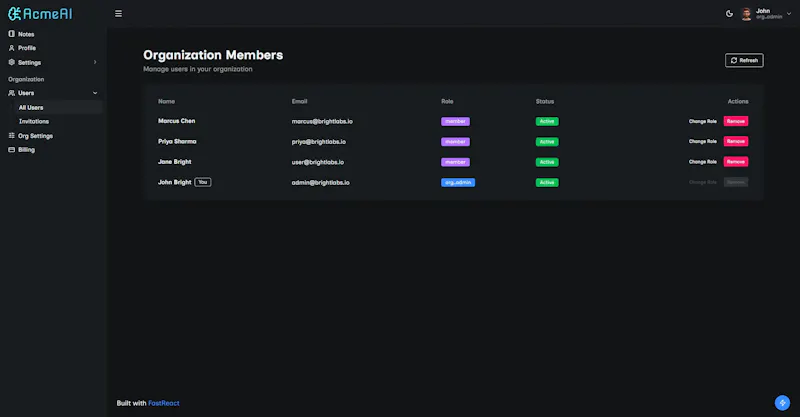Click Priya Sharma's member role badge
800x417 pixels.
[455, 142]
